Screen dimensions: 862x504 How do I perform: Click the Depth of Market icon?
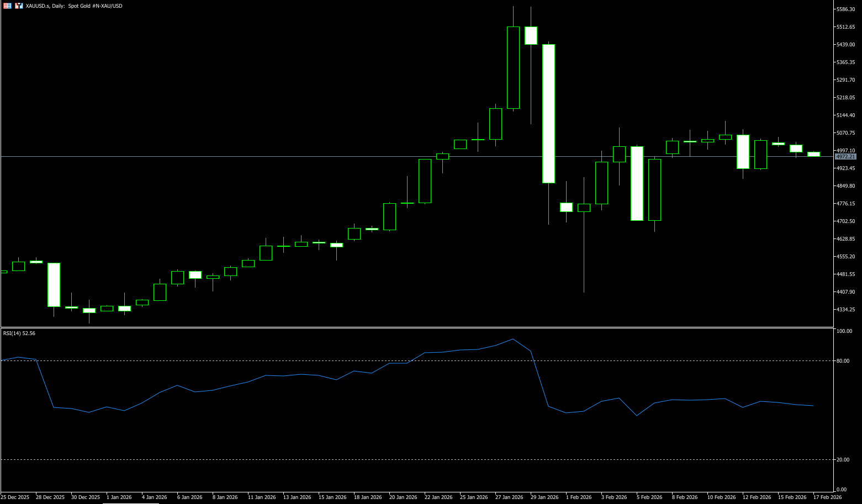[x=19, y=6]
